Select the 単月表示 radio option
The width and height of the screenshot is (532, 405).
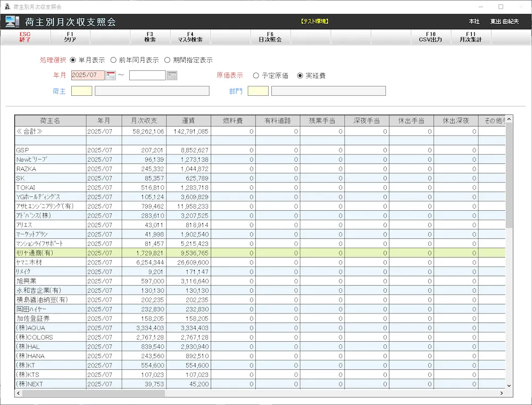74,60
